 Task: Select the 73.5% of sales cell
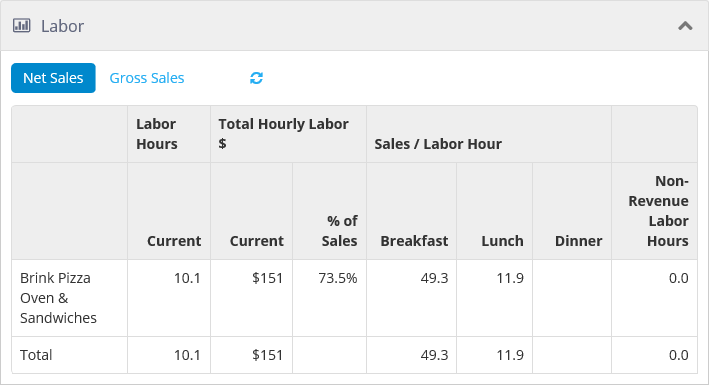(338, 278)
